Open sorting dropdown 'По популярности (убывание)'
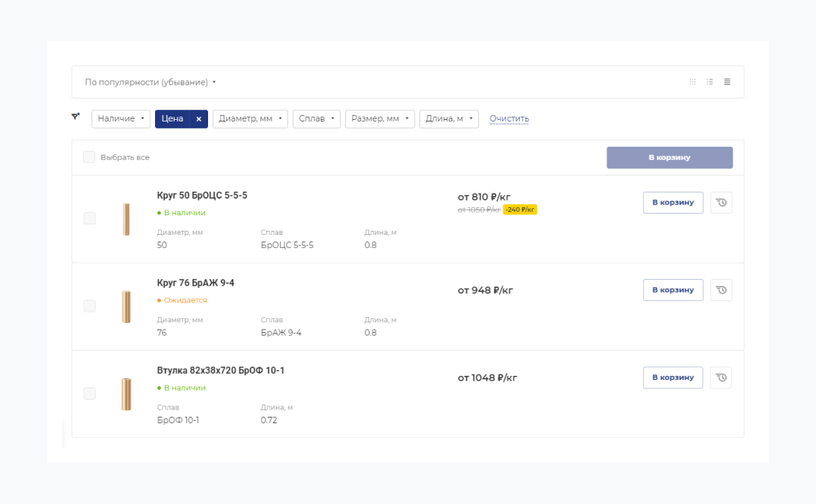The width and height of the screenshot is (816, 504). pos(151,82)
